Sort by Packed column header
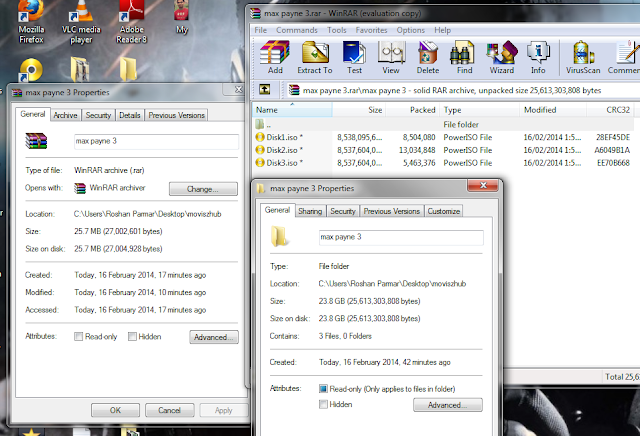The height and width of the screenshot is (436, 640). click(x=412, y=110)
